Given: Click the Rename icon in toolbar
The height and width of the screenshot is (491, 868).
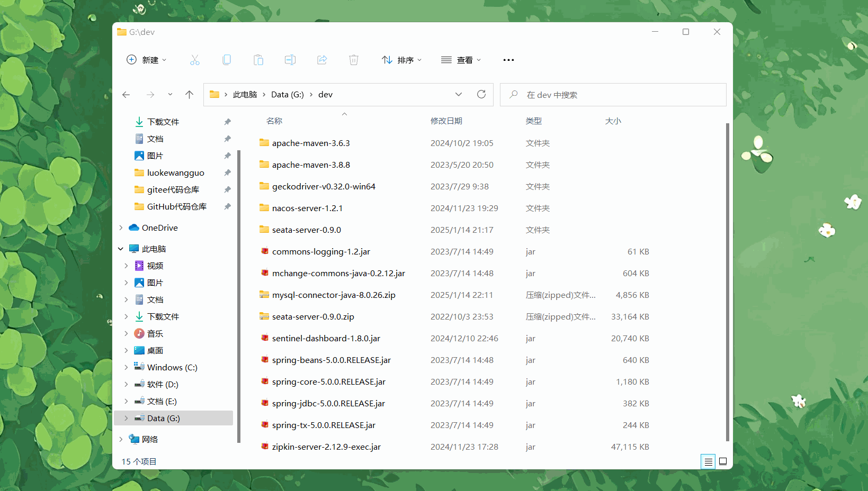Looking at the screenshot, I should pos(290,60).
